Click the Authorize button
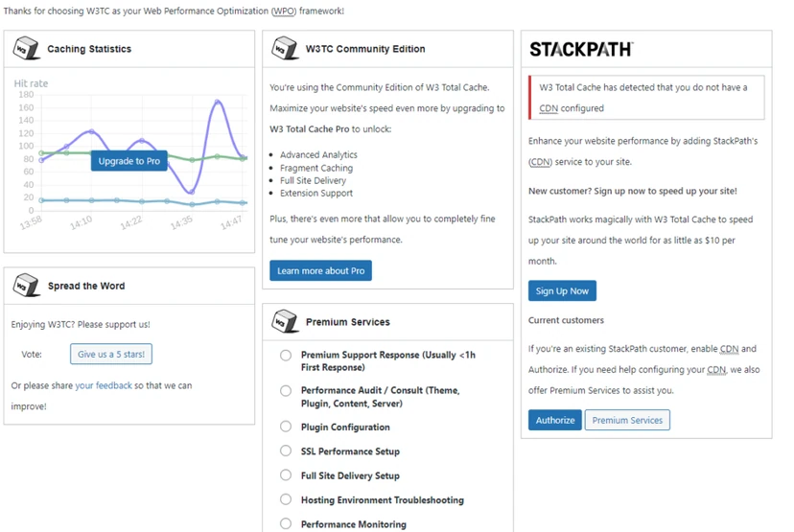 [x=555, y=420]
